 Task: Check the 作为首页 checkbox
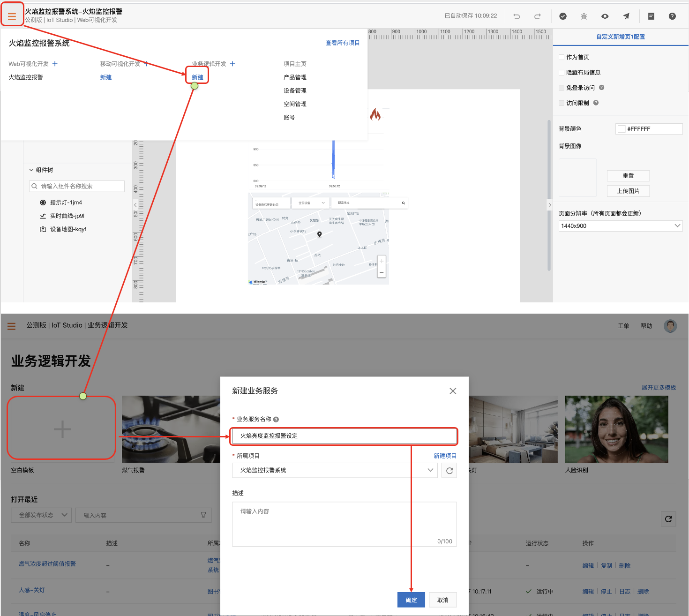coord(562,57)
